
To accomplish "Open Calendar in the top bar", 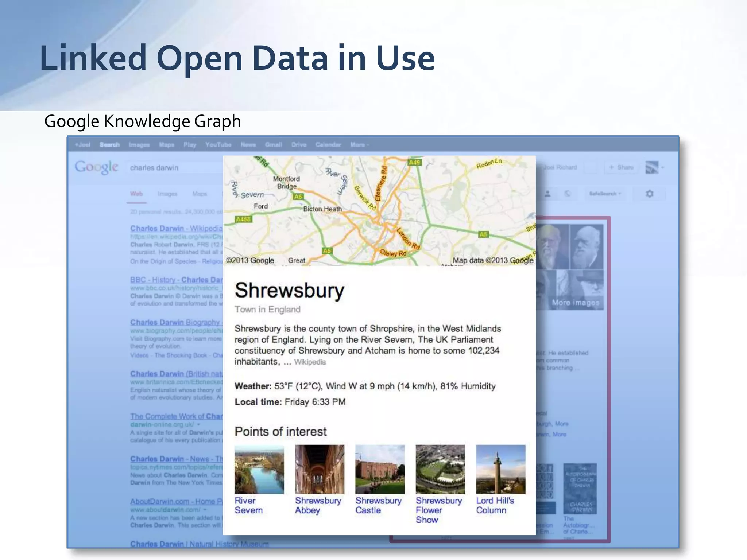I will coord(328,145).
